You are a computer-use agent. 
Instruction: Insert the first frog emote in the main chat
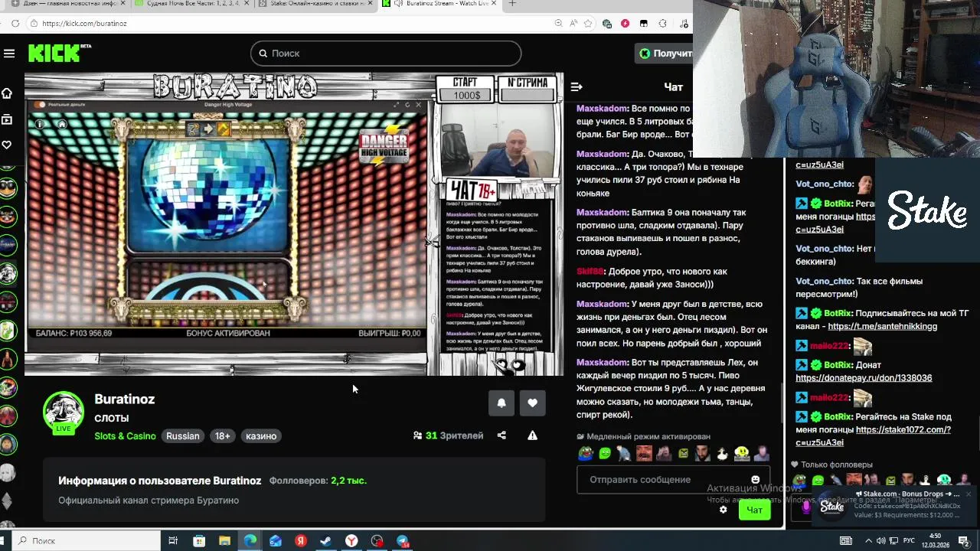coord(586,454)
